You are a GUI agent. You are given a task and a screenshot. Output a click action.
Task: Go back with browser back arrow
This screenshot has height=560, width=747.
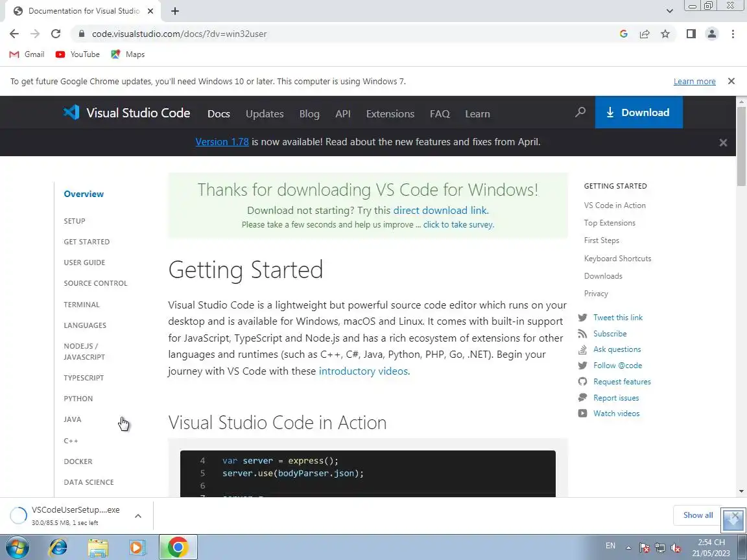[x=14, y=34]
